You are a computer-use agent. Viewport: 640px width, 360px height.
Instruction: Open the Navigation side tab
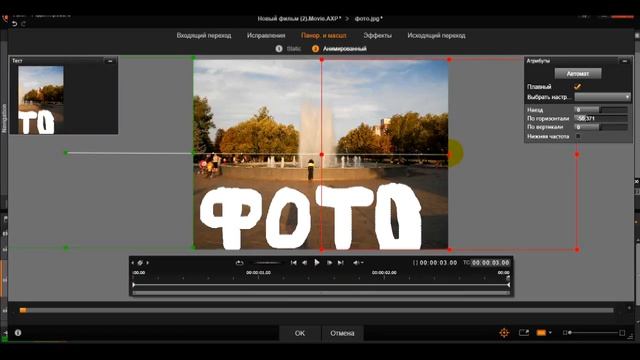pyautogui.click(x=4, y=118)
